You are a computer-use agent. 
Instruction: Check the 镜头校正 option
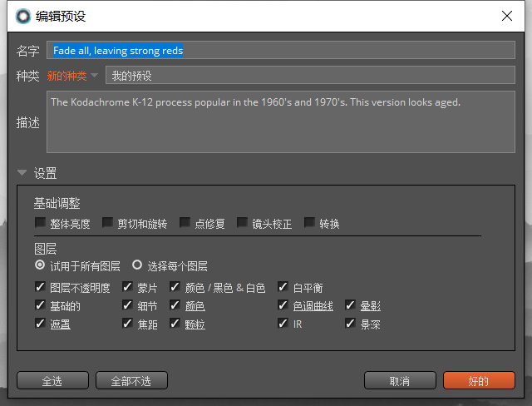point(242,223)
